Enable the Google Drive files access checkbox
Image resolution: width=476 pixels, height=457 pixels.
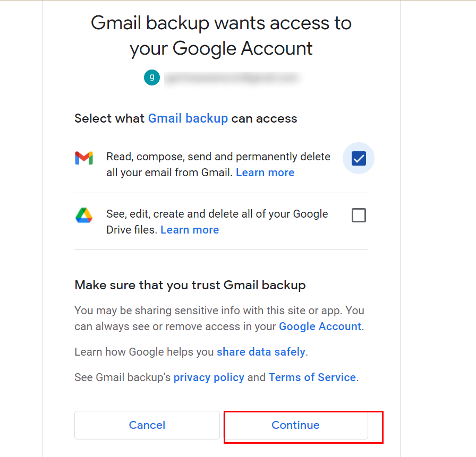pos(359,215)
